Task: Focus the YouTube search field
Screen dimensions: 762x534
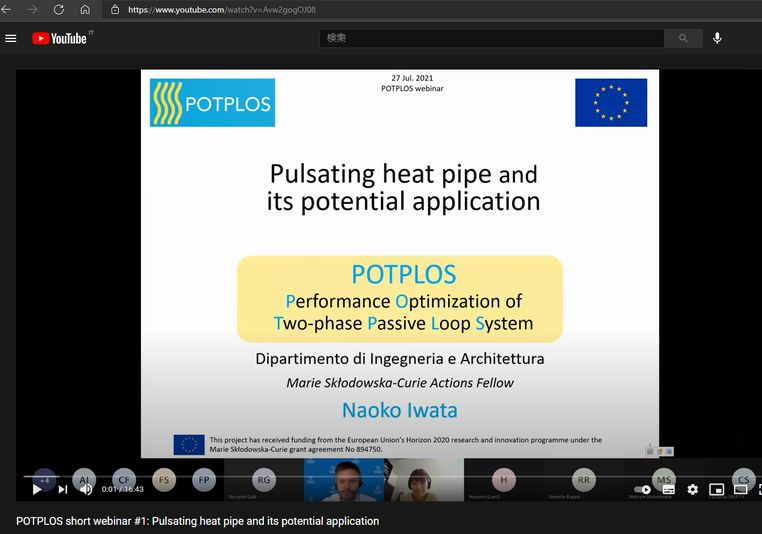Action: pyautogui.click(x=491, y=38)
